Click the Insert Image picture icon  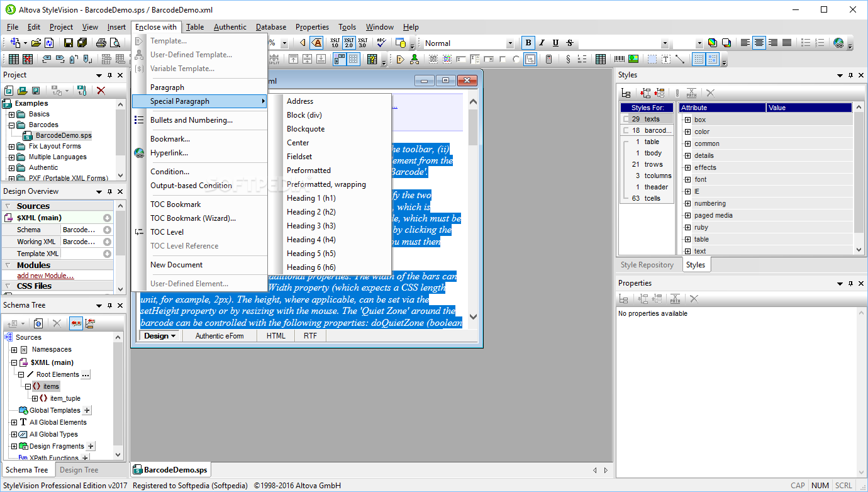point(633,59)
